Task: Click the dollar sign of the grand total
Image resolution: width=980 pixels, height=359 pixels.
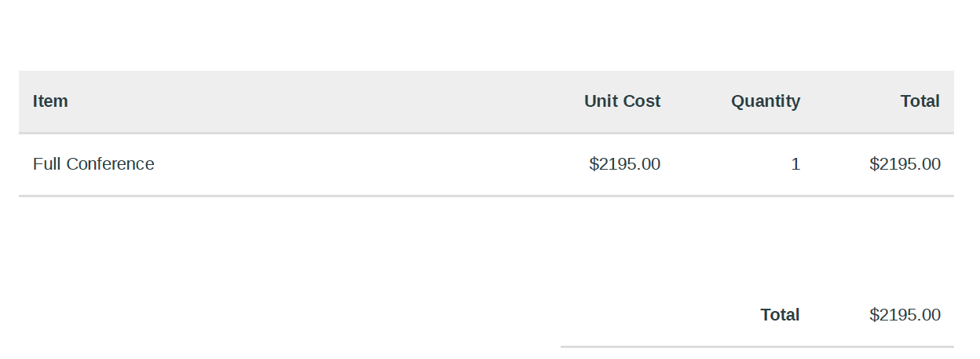Action: [874, 315]
